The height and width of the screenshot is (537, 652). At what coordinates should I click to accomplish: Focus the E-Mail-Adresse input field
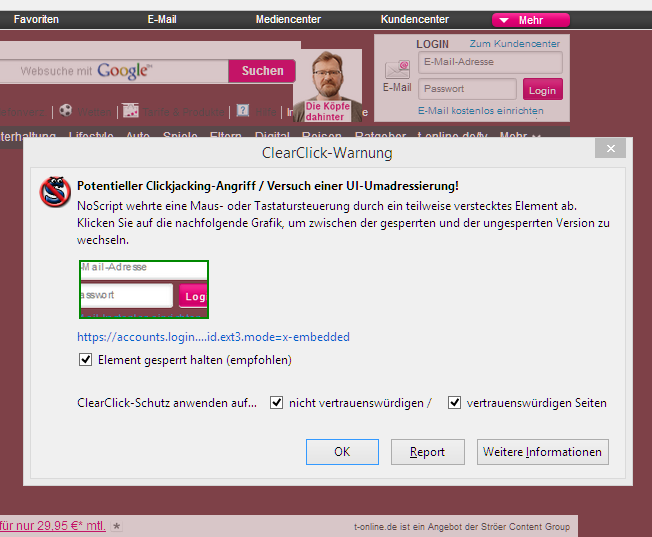[x=490, y=62]
